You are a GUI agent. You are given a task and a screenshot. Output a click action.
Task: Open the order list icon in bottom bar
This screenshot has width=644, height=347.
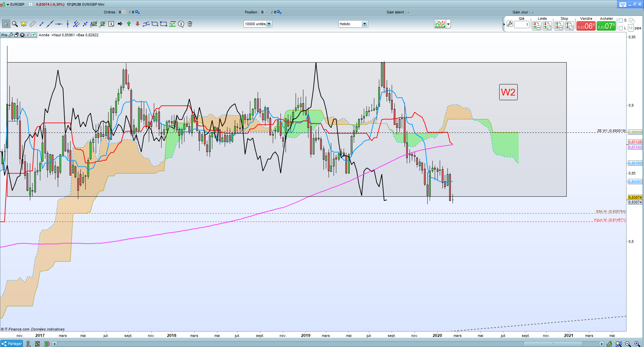[37, 344]
